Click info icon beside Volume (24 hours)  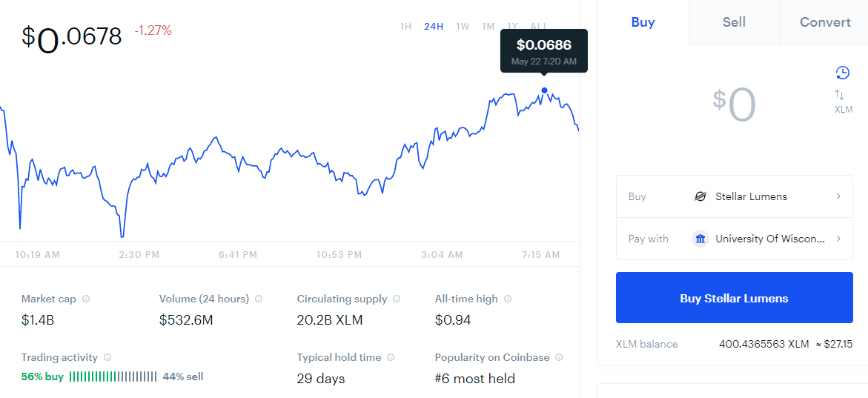(259, 299)
